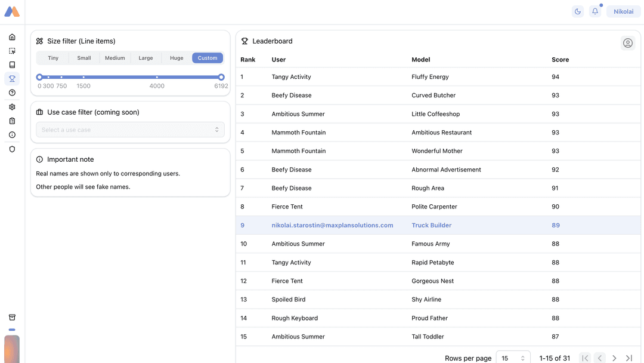
Task: Open settings via the gear sidebar icon
Action: tap(12, 107)
